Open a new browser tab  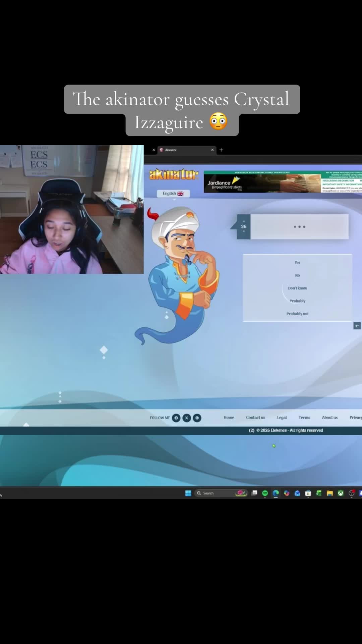tap(221, 150)
